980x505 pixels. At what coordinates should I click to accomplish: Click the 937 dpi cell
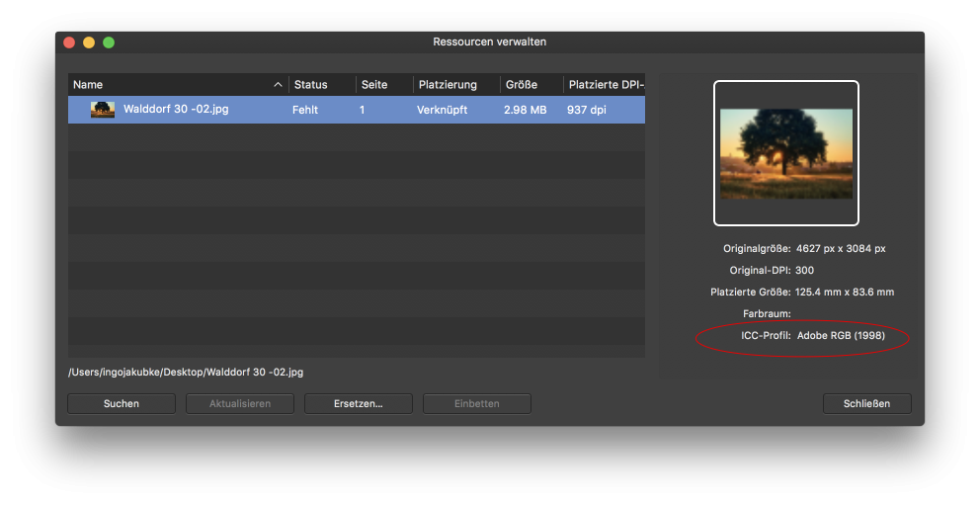[586, 110]
